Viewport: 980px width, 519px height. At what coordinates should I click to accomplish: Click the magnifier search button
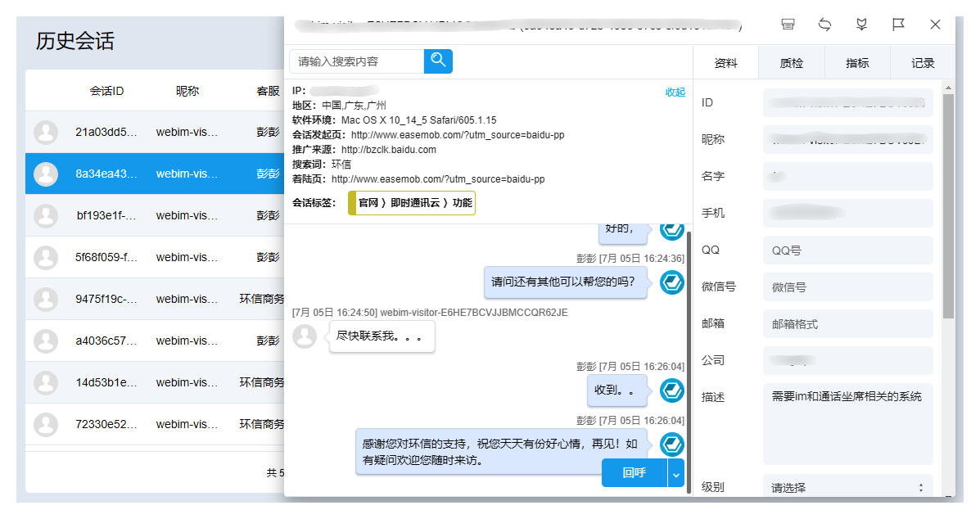(438, 61)
